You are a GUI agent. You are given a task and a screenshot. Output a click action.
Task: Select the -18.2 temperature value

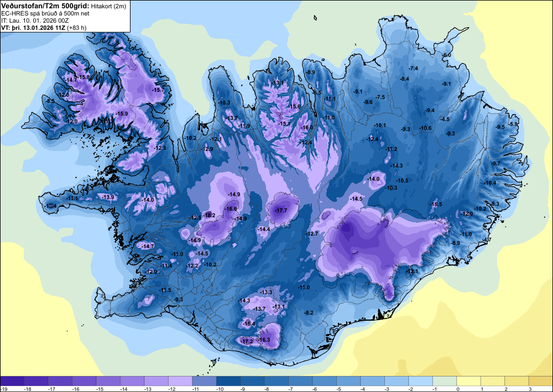click(209, 216)
